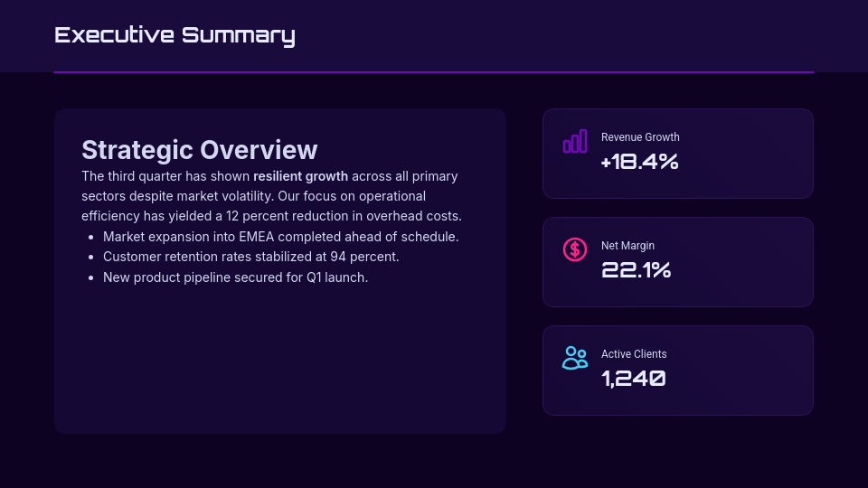868x488 pixels.
Task: Click the Strategic Overview heading
Action: [199, 150]
